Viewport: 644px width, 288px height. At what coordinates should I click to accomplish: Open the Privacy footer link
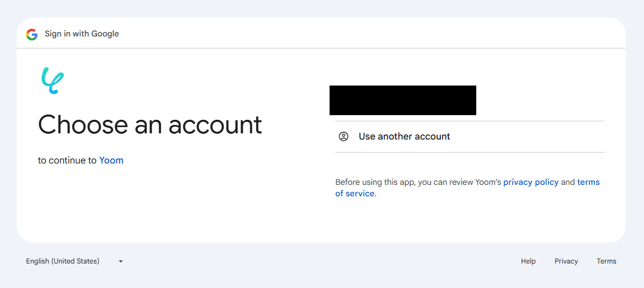coord(566,261)
